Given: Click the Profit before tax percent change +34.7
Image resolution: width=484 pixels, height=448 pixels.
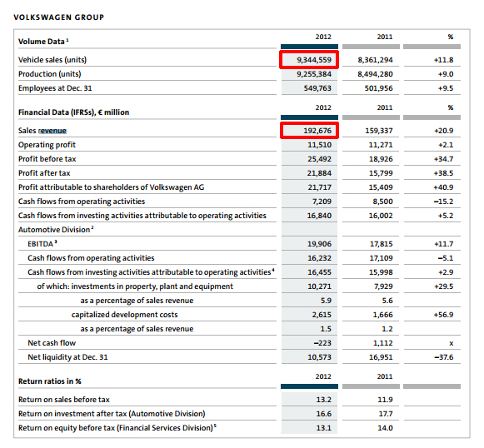Looking at the screenshot, I should [x=443, y=159].
